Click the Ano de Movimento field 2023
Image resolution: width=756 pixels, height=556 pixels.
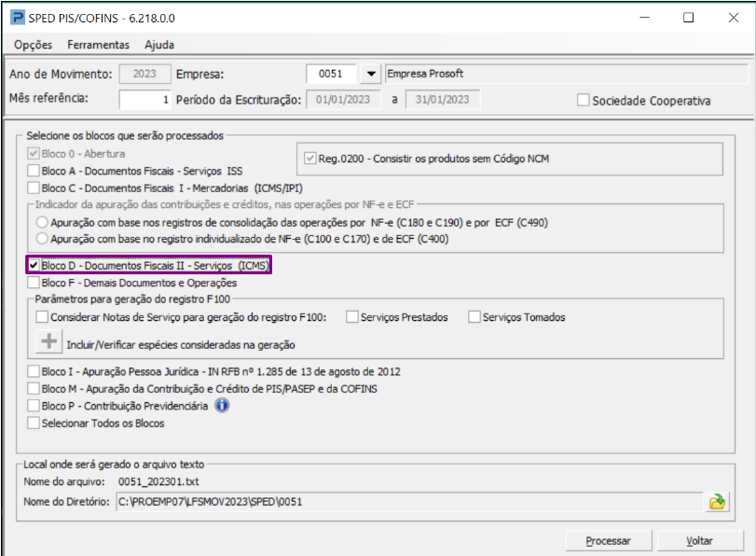pos(145,74)
